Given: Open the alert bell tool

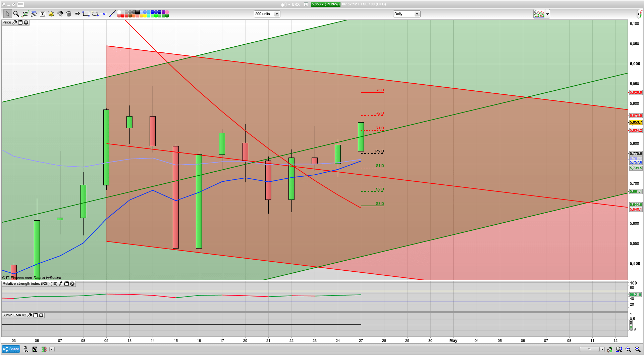Looking at the screenshot, I should coord(51,14).
